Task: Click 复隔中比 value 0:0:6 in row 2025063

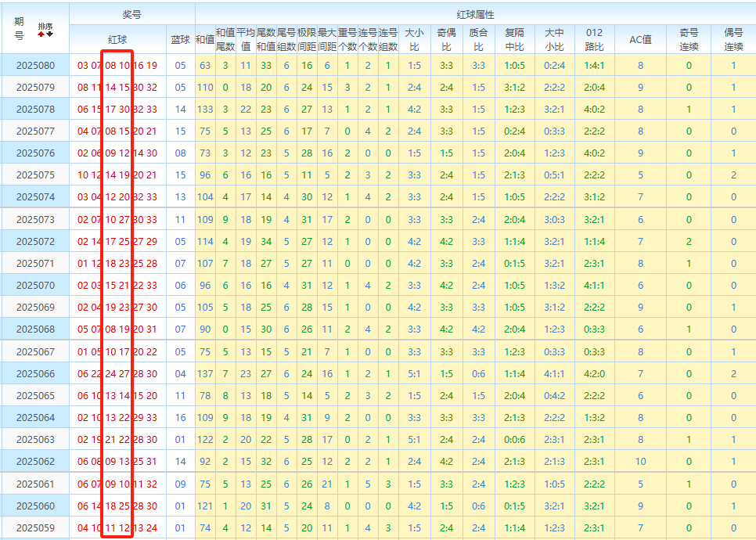Action: 514,439
